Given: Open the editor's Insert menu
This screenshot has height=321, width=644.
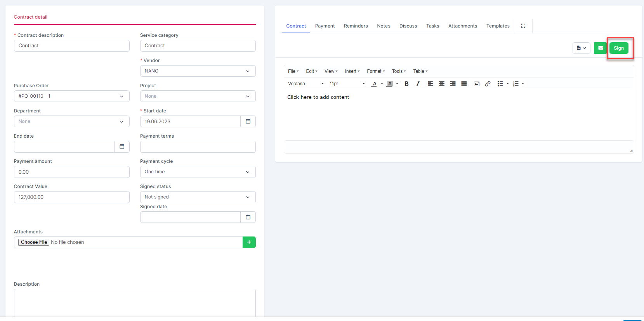Looking at the screenshot, I should 352,71.
